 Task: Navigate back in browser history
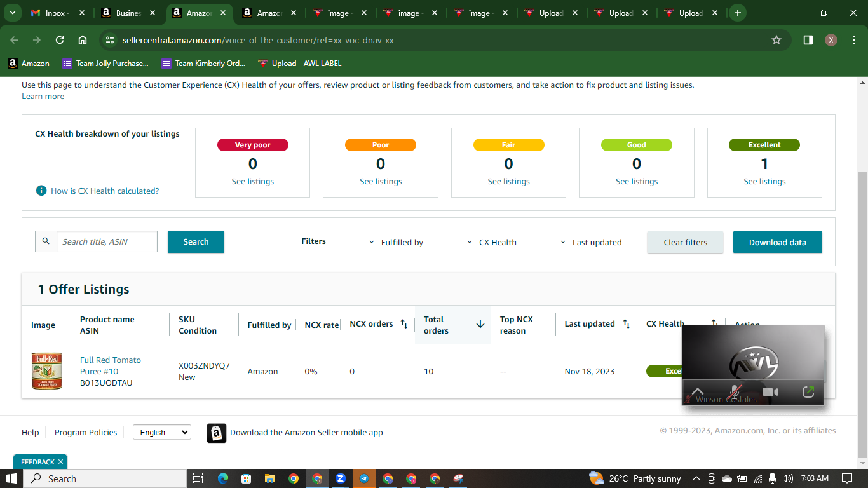(14, 40)
